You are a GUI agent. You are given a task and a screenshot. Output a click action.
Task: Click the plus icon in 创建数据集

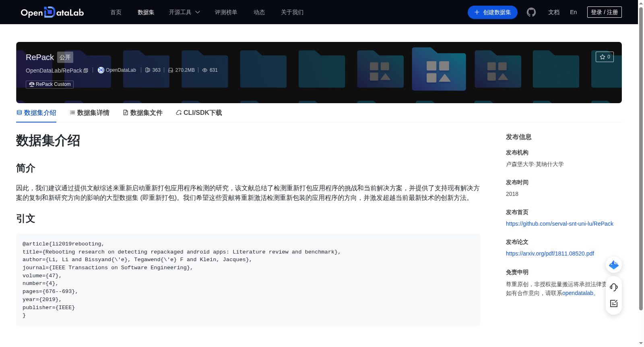pyautogui.click(x=477, y=12)
